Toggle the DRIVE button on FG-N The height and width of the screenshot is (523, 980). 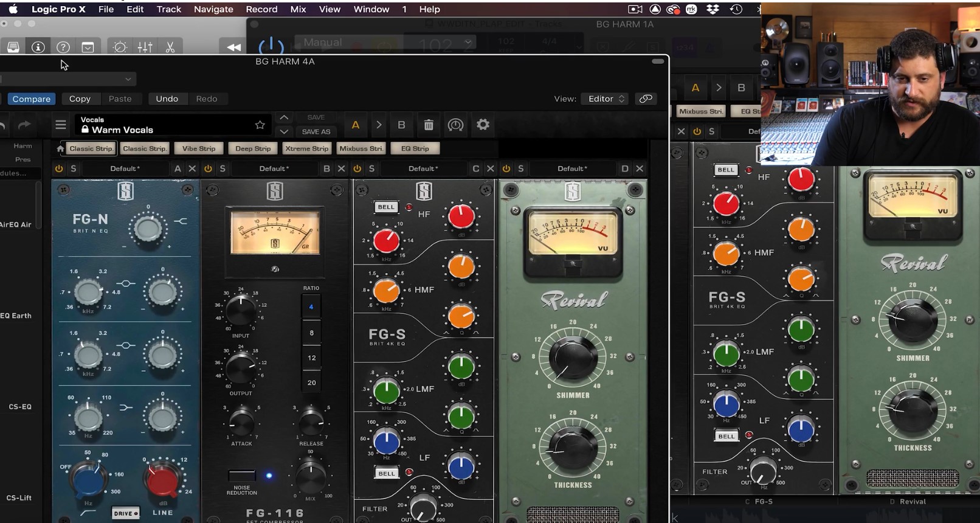click(x=126, y=513)
